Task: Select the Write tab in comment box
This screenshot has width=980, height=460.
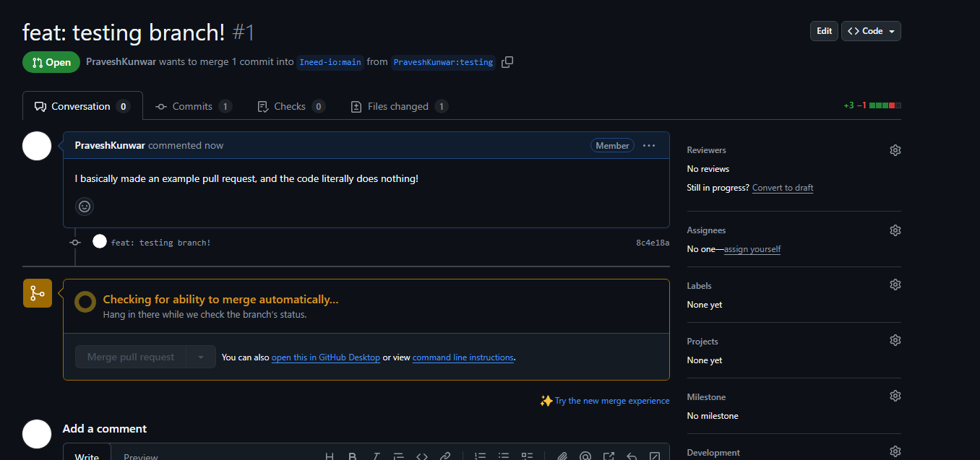Action: (x=87, y=454)
